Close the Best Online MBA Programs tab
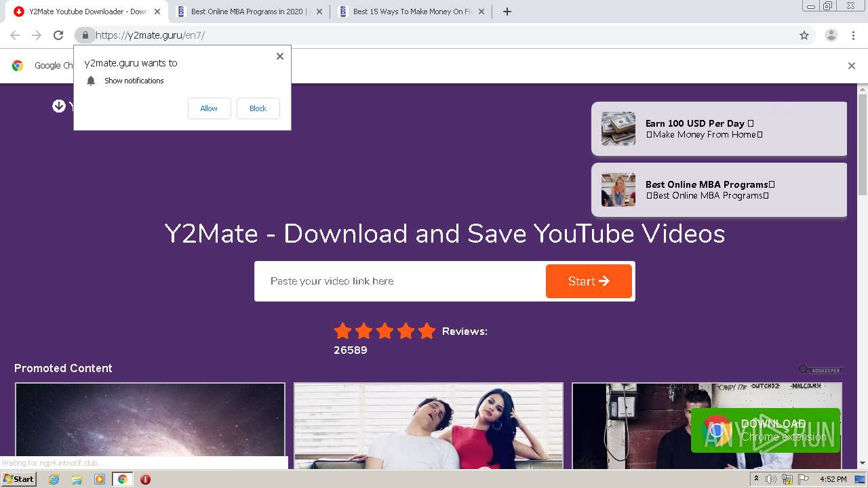This screenshot has width=868, height=488. tap(318, 12)
